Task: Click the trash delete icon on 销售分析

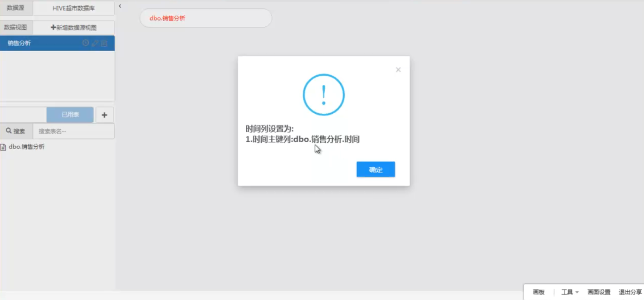Action: [104, 43]
